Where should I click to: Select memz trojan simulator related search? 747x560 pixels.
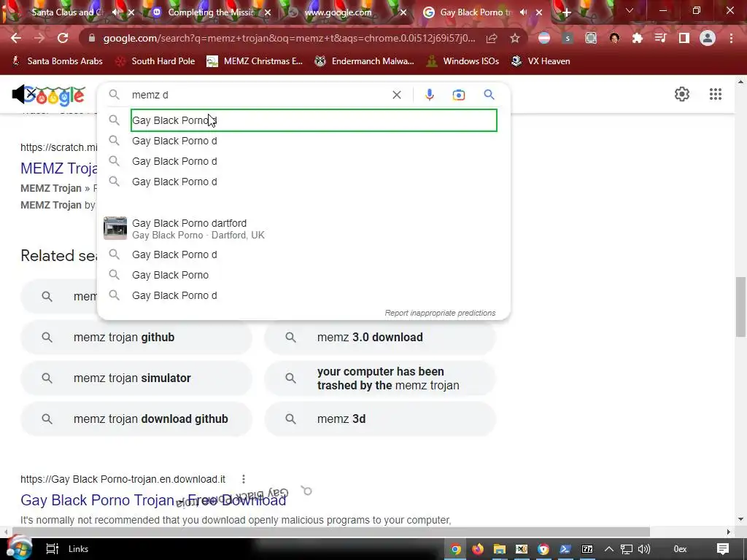click(136, 378)
